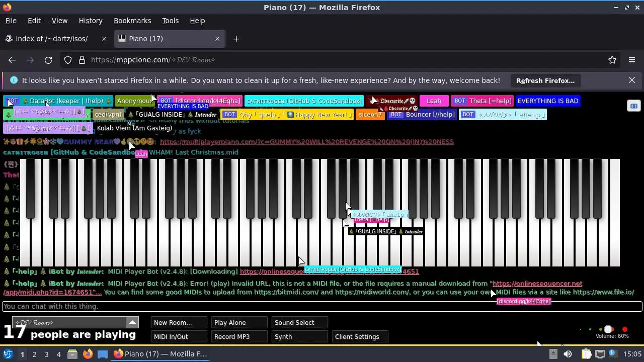Adjust the piano volume slider knob
The height and width of the screenshot is (362, 644).
[x=608, y=330]
